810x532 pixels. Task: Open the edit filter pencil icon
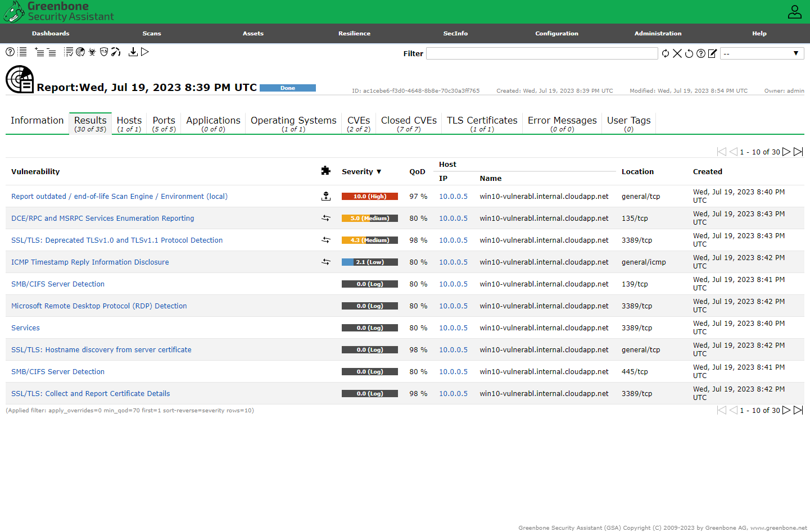(713, 53)
